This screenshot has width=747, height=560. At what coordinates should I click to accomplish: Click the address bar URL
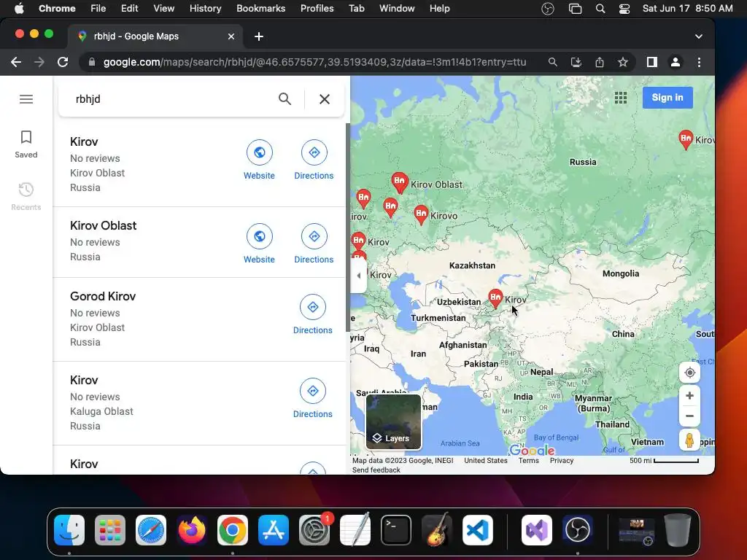314,63
